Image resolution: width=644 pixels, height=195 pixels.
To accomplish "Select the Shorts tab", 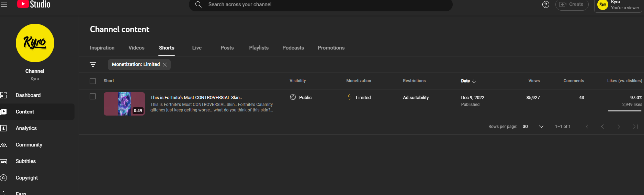I will 167,48.
